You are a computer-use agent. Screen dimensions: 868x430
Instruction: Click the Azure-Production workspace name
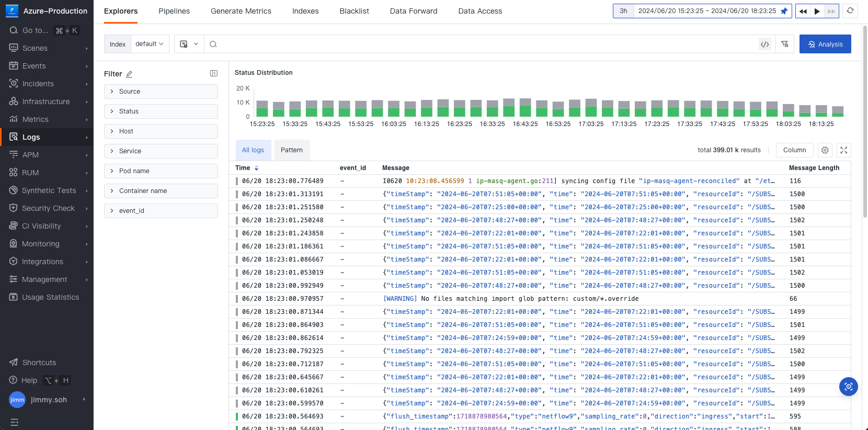(x=55, y=11)
